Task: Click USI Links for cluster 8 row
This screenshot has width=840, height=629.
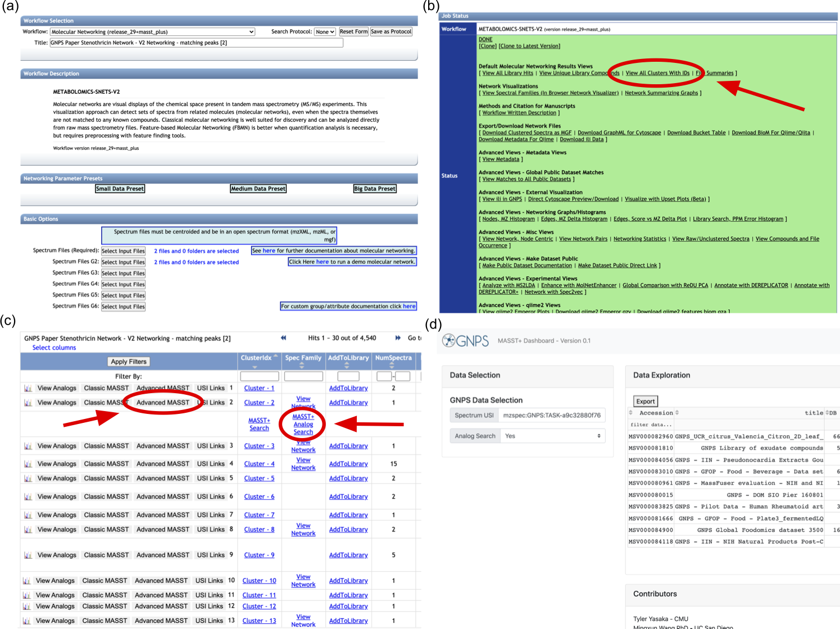Action: coord(211,530)
